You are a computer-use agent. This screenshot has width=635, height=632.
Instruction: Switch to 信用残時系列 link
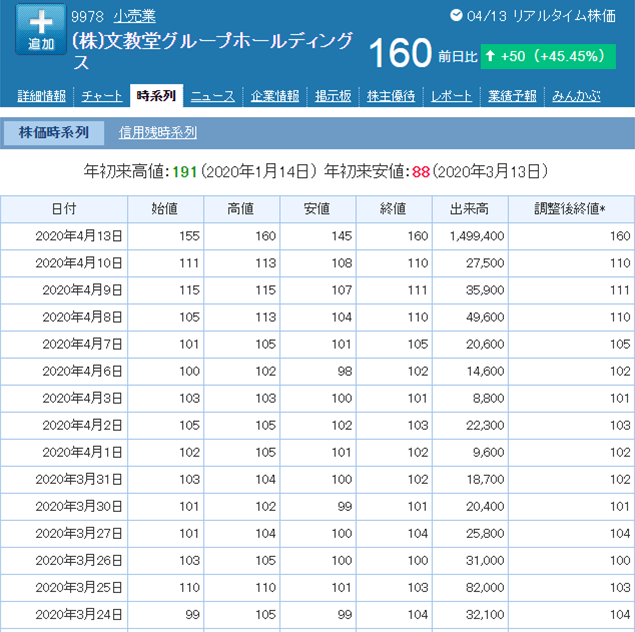(158, 132)
